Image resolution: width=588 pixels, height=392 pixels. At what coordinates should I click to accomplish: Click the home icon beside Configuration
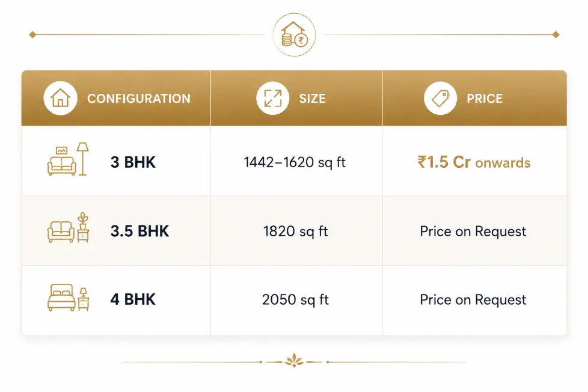pos(60,98)
